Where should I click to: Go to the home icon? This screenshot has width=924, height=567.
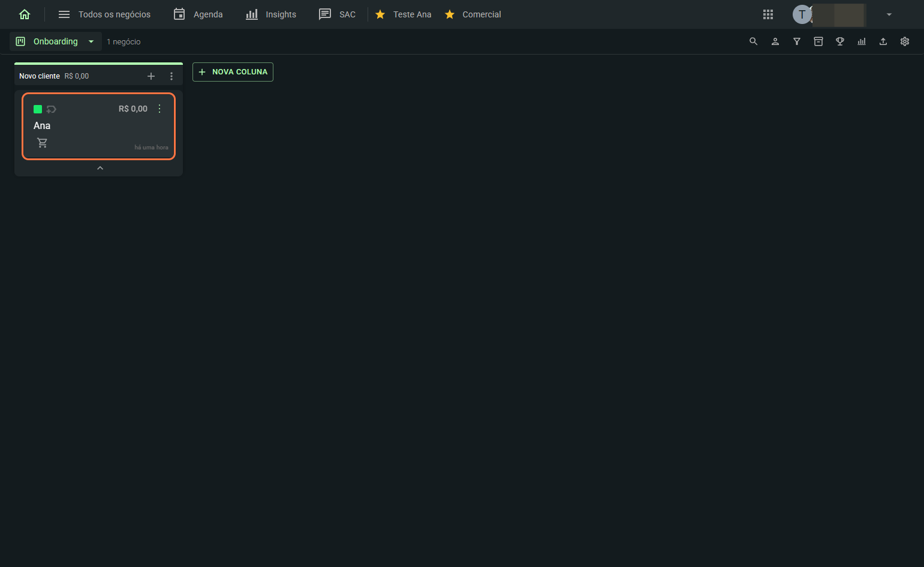click(x=25, y=14)
